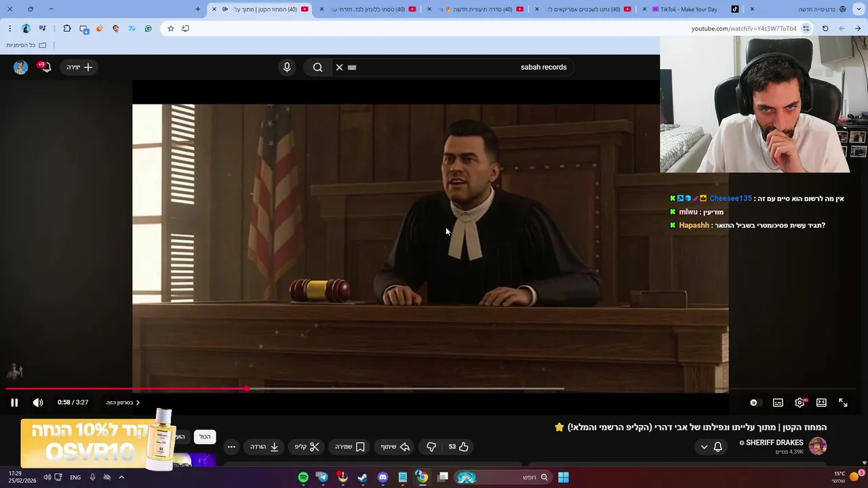Open the 'בסרטון הזה' chapter expander
This screenshot has height=488, width=868.
123,403
